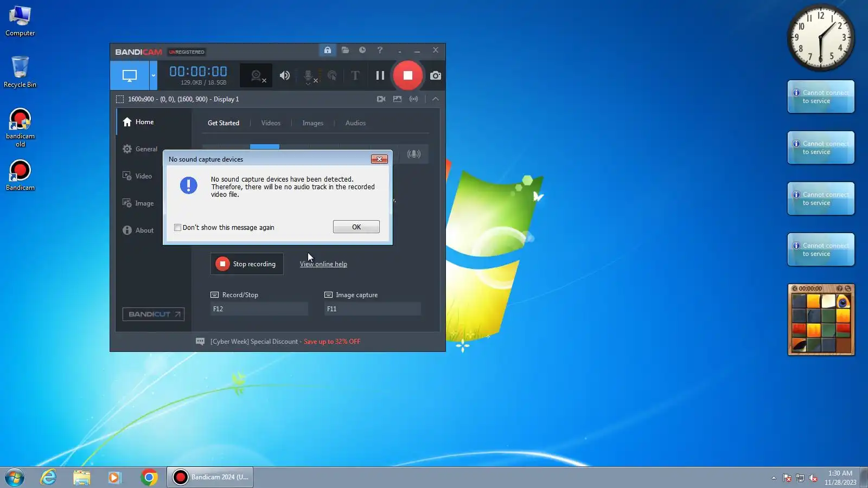Click the muted volume tray icon
The image size is (868, 488).
click(x=813, y=478)
